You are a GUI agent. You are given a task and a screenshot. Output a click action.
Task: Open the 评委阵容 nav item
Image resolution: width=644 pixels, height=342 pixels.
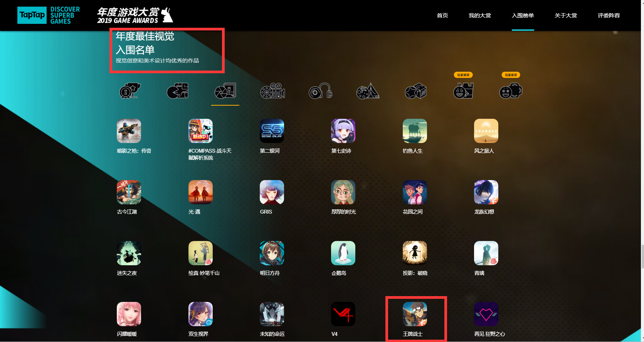coord(609,15)
